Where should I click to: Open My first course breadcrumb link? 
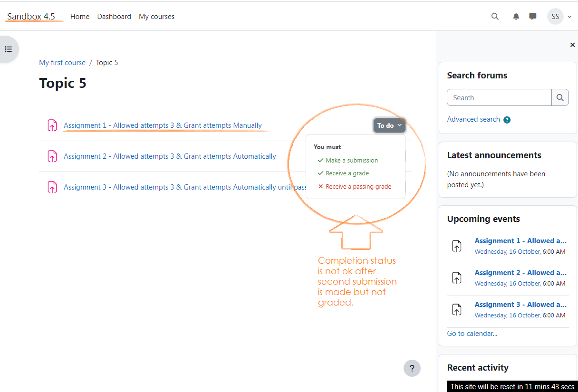[x=62, y=63]
